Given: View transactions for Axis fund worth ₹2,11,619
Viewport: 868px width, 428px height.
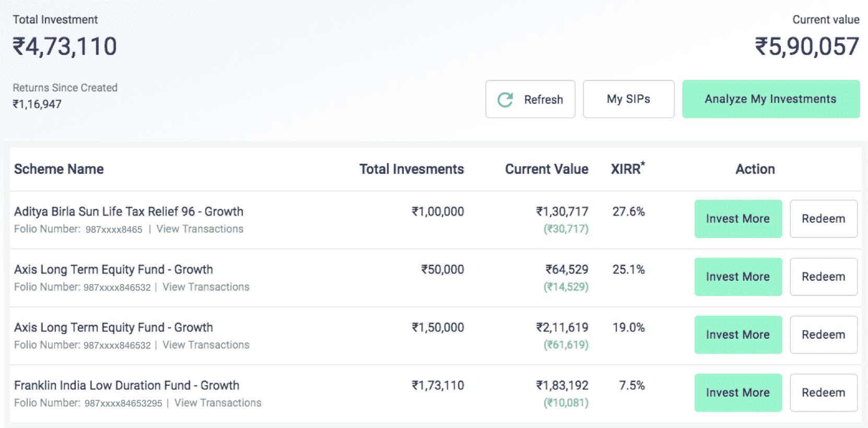Looking at the screenshot, I should point(206,345).
